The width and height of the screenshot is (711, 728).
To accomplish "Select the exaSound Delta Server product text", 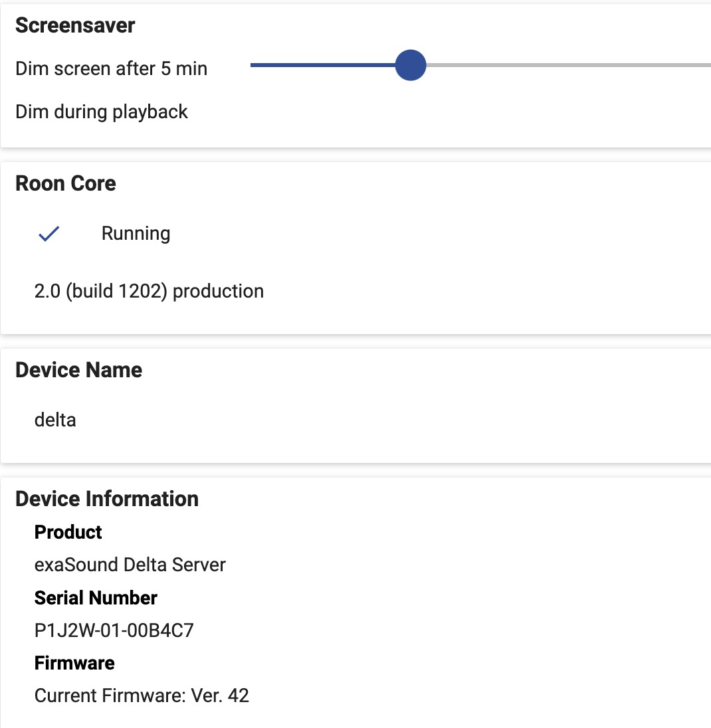I will click(x=130, y=565).
